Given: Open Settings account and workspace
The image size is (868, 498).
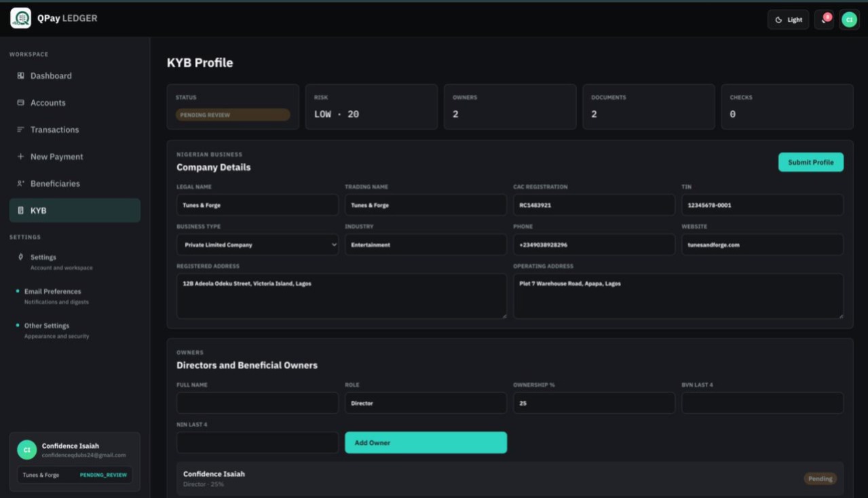Looking at the screenshot, I should [75, 262].
